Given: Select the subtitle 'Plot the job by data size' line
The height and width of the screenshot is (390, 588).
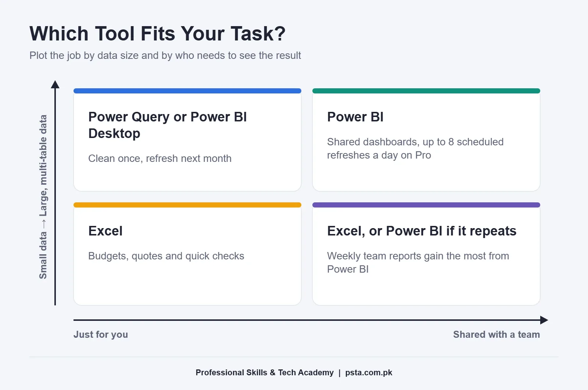Looking at the screenshot, I should coord(165,56).
